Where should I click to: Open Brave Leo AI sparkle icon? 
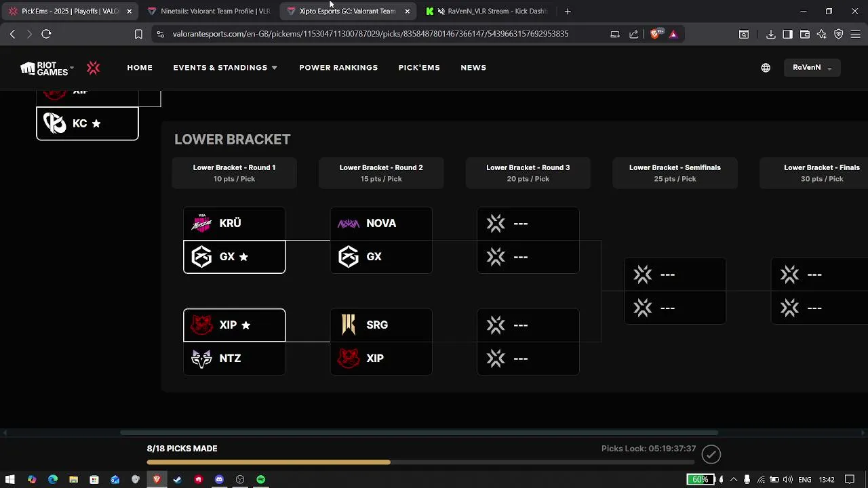click(822, 34)
